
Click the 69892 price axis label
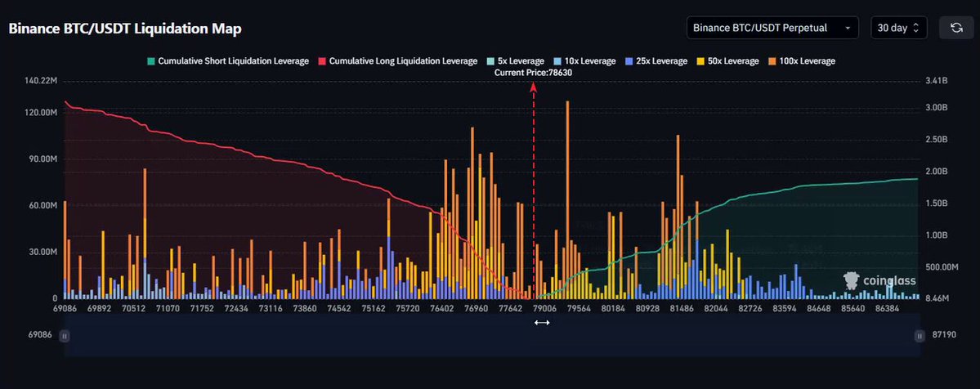pos(100,309)
